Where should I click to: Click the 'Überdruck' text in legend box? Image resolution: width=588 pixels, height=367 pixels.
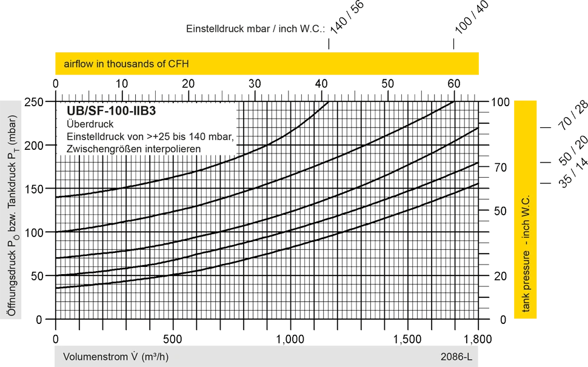pyautogui.click(x=85, y=124)
